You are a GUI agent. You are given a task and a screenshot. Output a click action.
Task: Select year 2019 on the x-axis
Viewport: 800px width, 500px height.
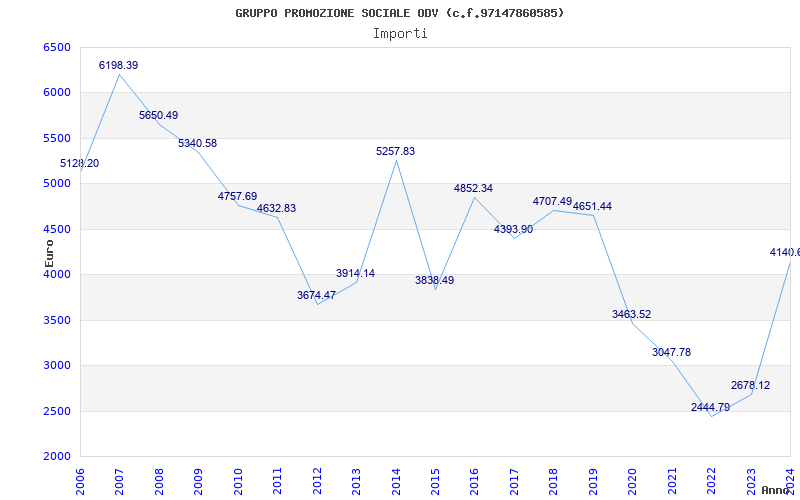[593, 482]
